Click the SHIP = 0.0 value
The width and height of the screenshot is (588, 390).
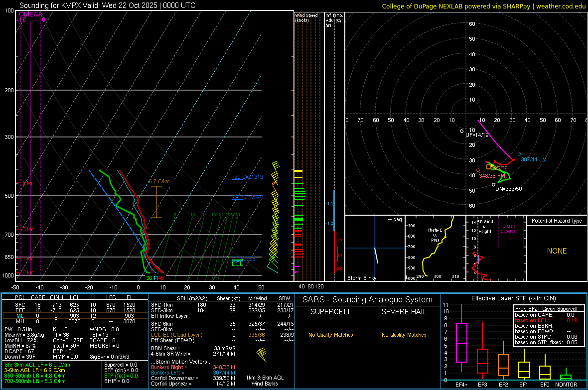[x=117, y=381]
